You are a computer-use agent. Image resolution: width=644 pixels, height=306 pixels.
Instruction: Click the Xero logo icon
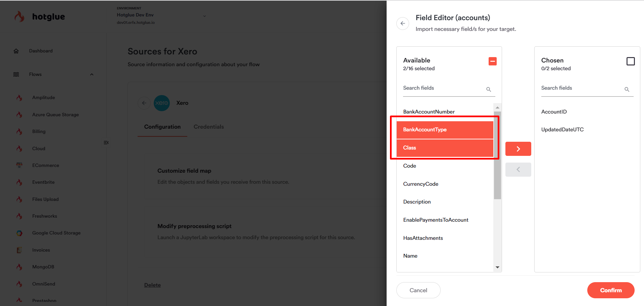pyautogui.click(x=162, y=103)
